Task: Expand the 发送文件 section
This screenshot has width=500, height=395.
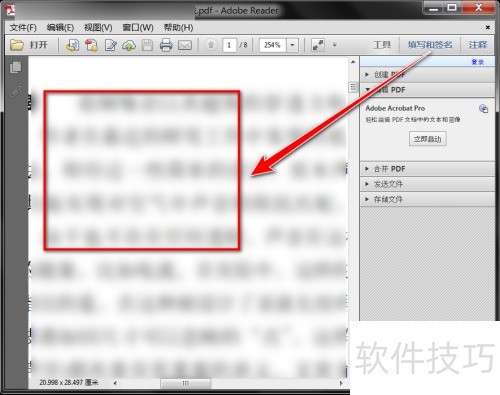Action: point(428,184)
